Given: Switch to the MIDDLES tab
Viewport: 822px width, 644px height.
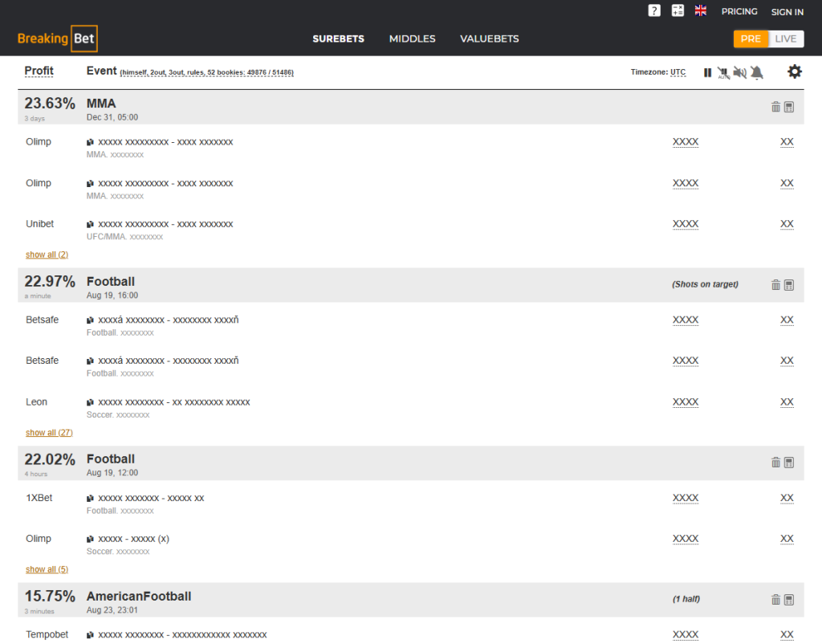Looking at the screenshot, I should pyautogui.click(x=412, y=39).
